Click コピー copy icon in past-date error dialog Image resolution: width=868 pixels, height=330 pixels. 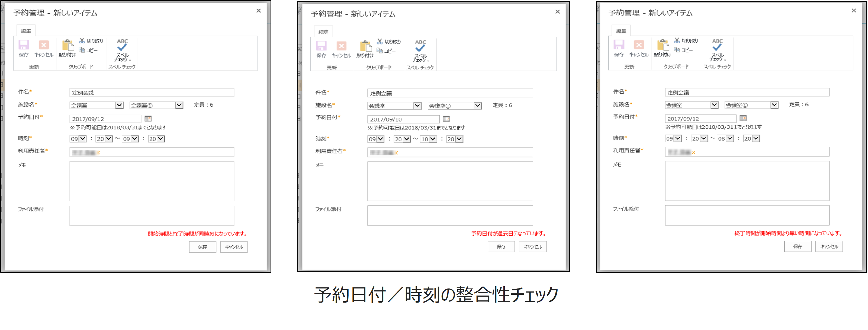pos(386,51)
